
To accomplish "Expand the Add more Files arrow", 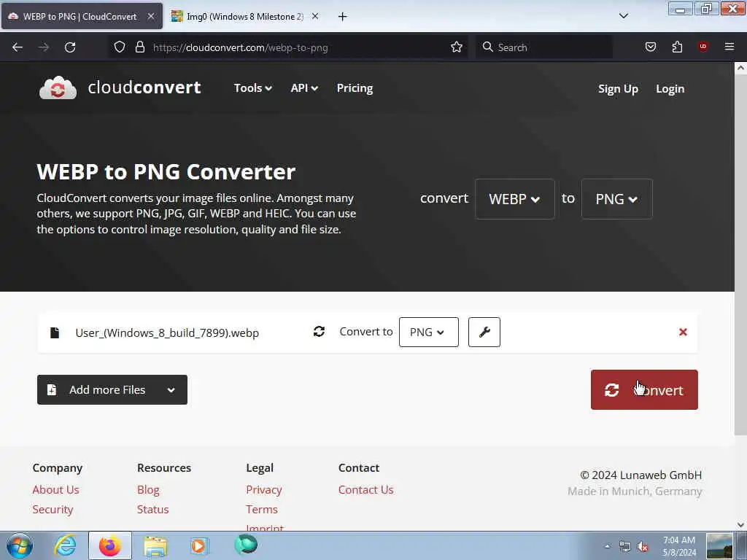I will pyautogui.click(x=171, y=390).
